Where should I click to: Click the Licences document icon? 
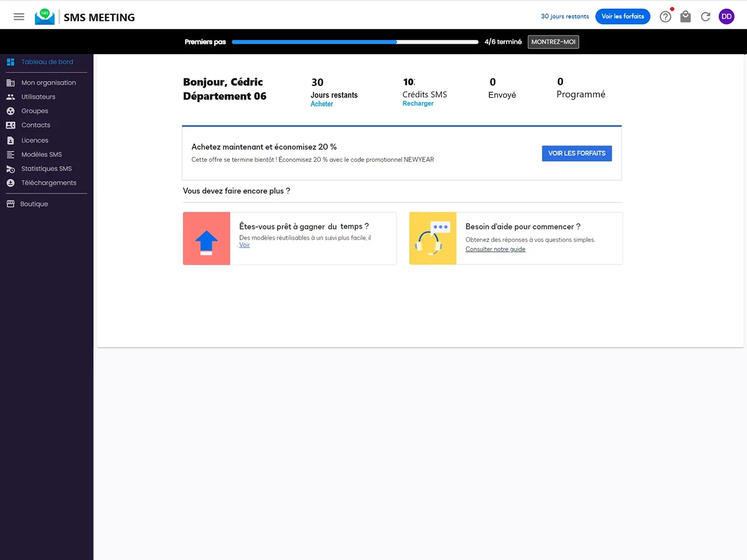click(11, 141)
